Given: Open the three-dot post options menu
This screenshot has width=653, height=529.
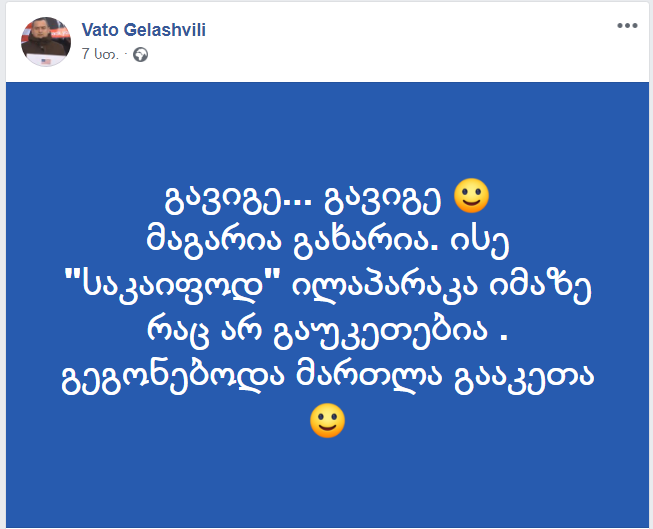Looking at the screenshot, I should 627,25.
